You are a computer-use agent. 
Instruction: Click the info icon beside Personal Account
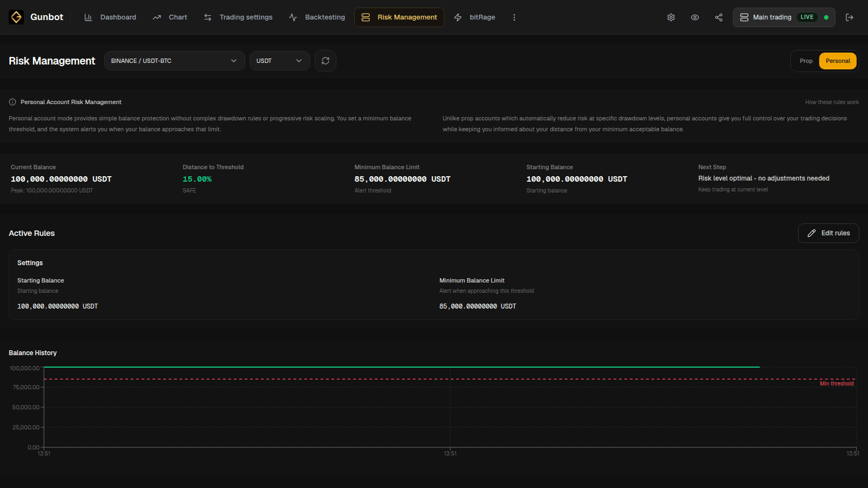[x=12, y=102]
